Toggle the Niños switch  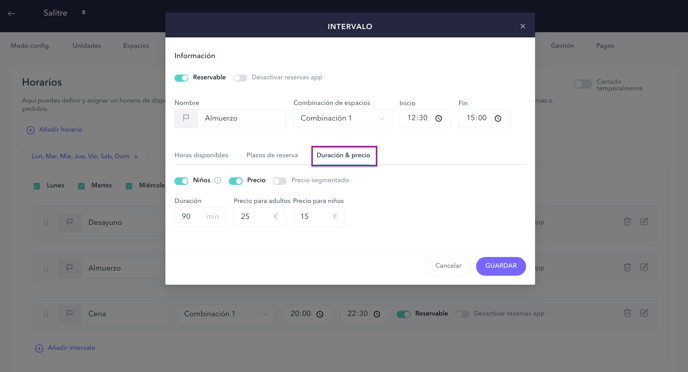tap(181, 181)
